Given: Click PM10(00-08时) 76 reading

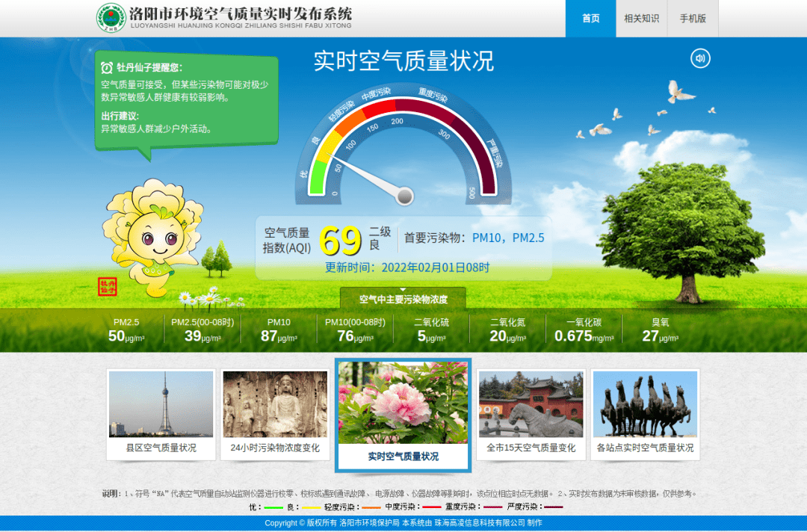Looking at the screenshot, I should pyautogui.click(x=355, y=336).
